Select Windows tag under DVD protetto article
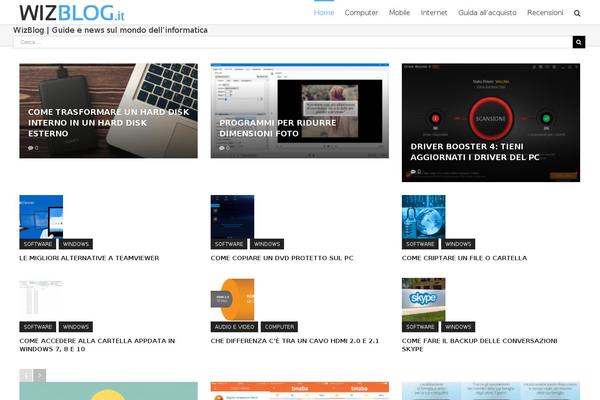Viewport: 600px width, 400px height. point(267,244)
